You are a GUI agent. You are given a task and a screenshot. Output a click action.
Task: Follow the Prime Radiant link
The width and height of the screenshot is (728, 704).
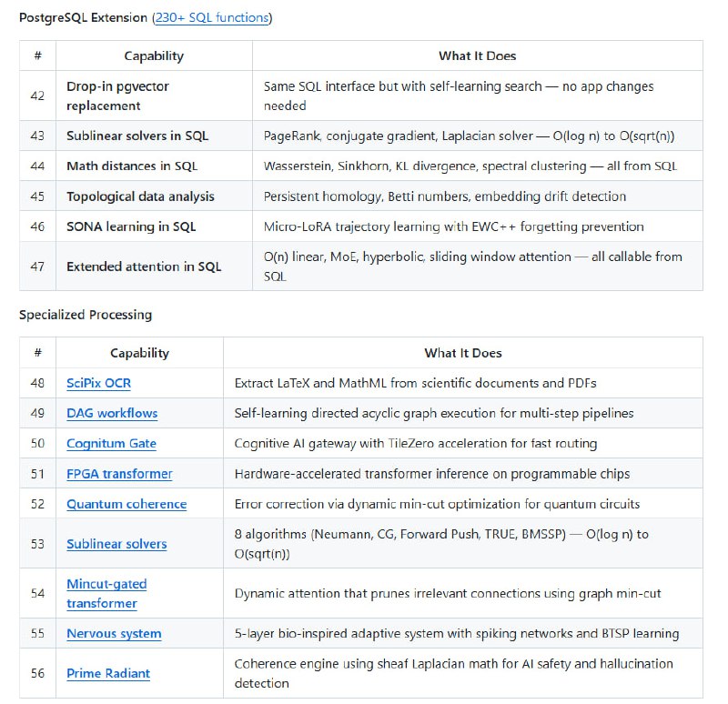[x=108, y=673]
